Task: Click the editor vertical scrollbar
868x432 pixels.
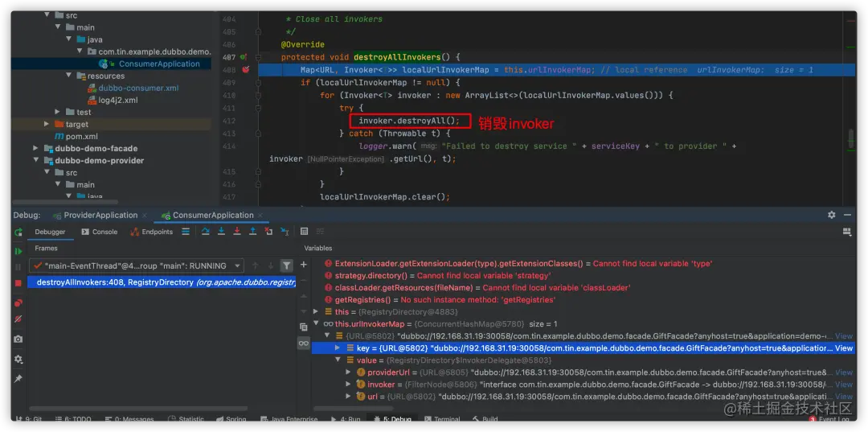Action: [x=851, y=138]
